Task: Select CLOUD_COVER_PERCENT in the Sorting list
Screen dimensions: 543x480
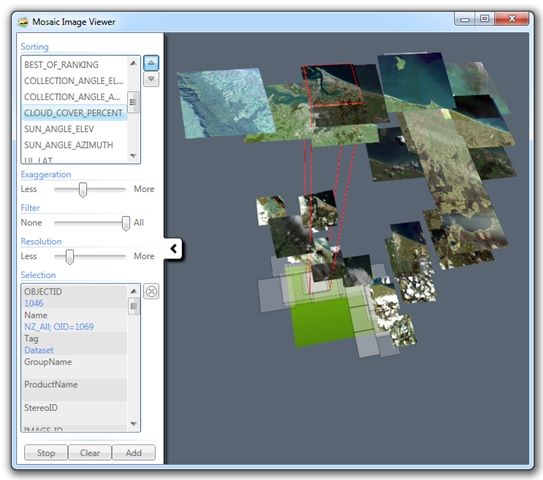Action: [x=74, y=113]
